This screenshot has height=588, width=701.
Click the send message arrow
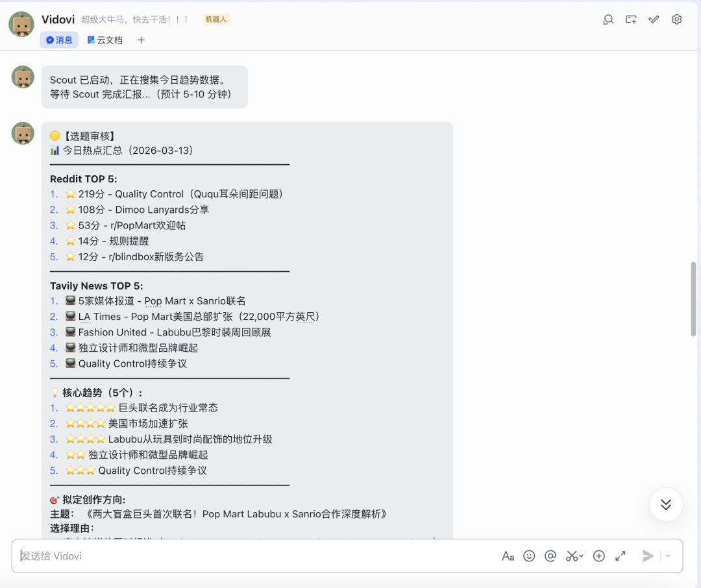[x=648, y=556]
